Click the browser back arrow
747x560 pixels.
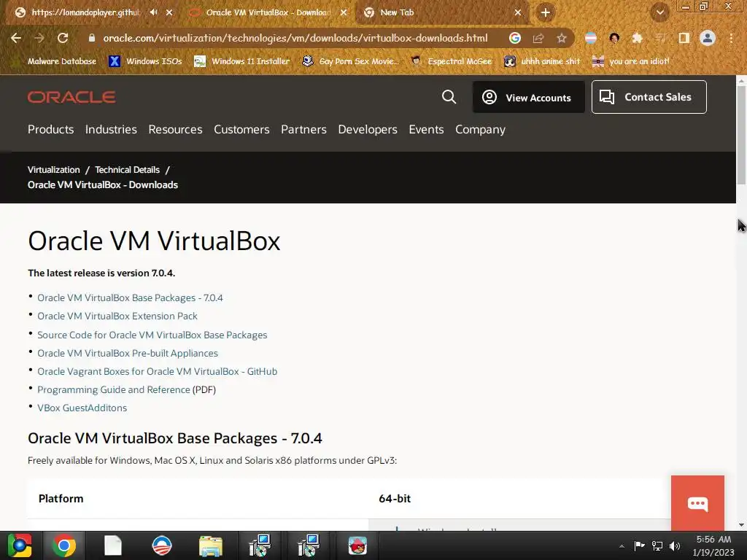[16, 38]
